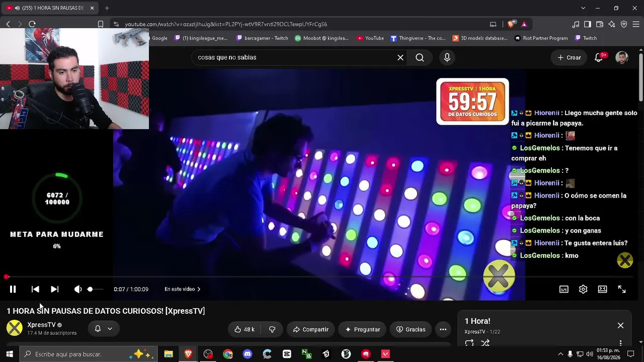
Task: Open the account avatar menu
Action: click(622, 57)
